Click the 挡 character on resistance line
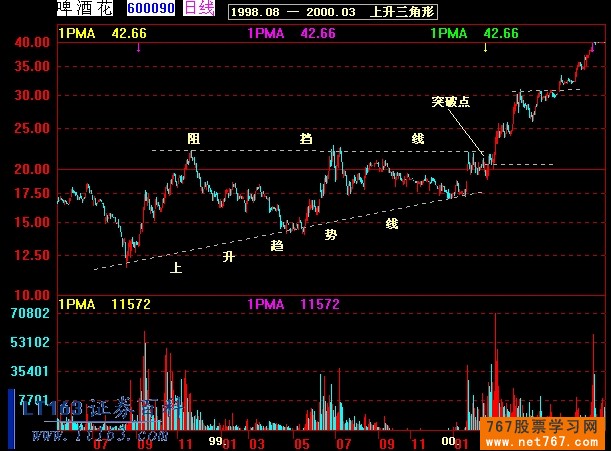 tap(306, 138)
